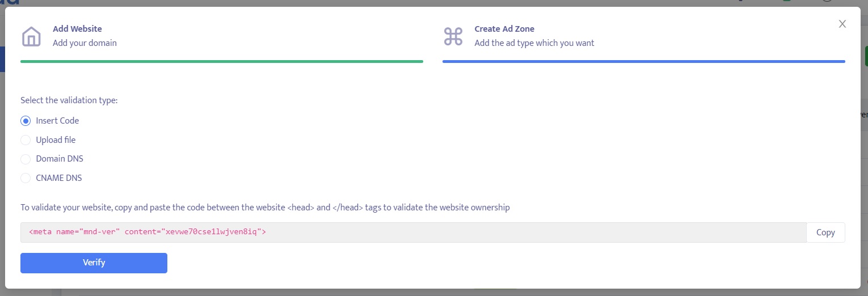The image size is (868, 296).
Task: Click the 'Select the validation type:' label
Action: [69, 100]
